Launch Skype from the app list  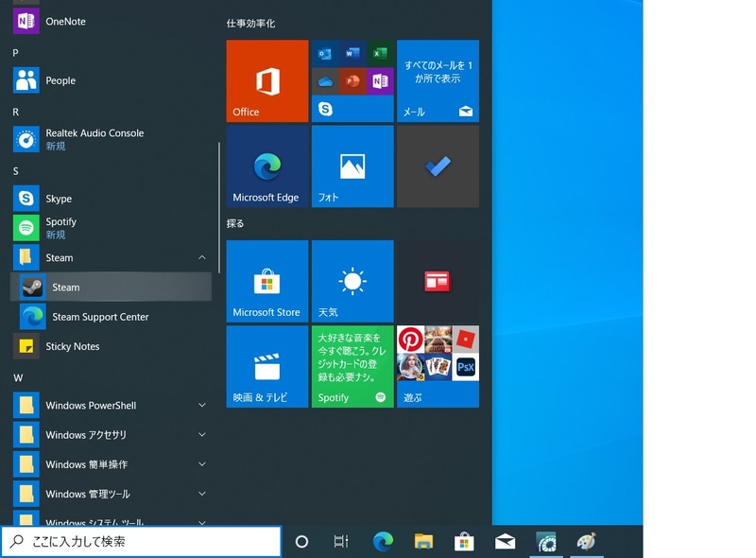(x=111, y=199)
